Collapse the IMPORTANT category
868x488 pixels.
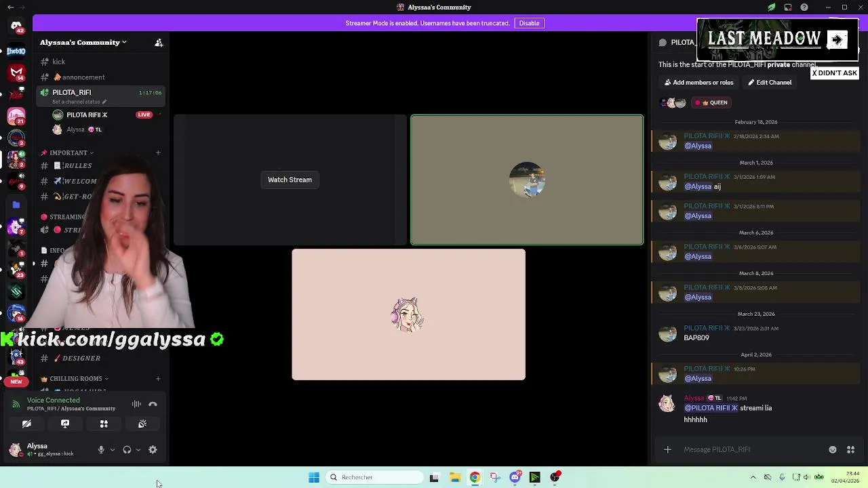coord(67,152)
